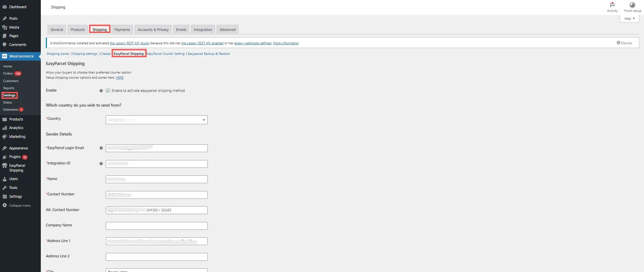This screenshot has width=644, height=272.
Task: Click the Address Line 2 field
Action: [157, 257]
